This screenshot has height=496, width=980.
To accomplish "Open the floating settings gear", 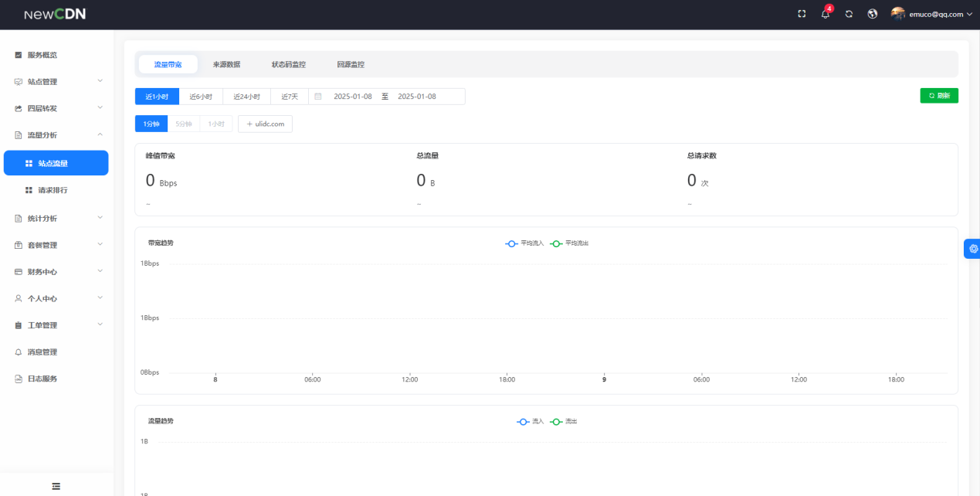I will coord(973,249).
